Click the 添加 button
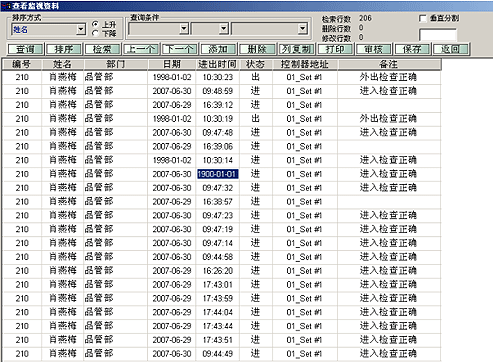Screen dimensions: 493x362 (219, 49)
